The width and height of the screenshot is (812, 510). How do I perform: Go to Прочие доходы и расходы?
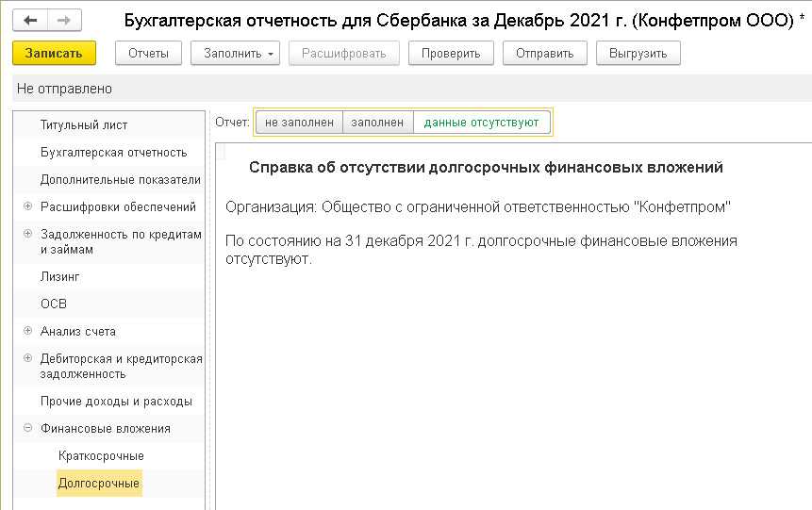coord(116,402)
